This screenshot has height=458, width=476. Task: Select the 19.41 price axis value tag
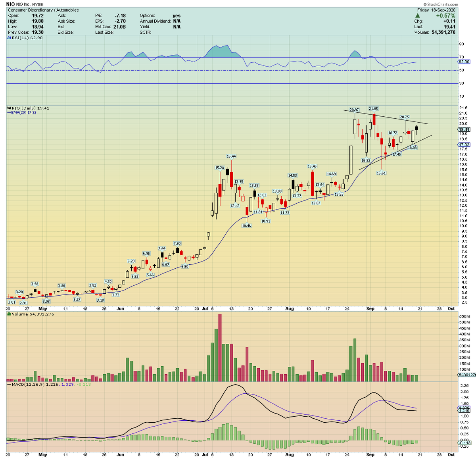[464, 130]
